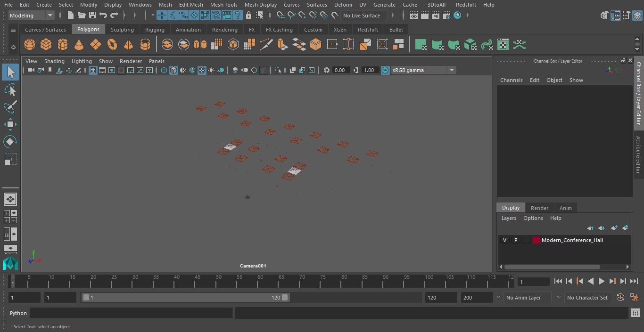Toggle visibility V of Modern_Conference_Hall layer
This screenshot has width=644, height=332.
click(x=505, y=240)
